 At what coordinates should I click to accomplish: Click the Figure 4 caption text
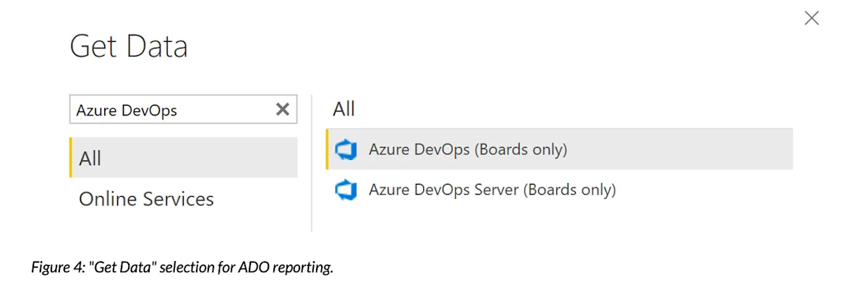182,268
